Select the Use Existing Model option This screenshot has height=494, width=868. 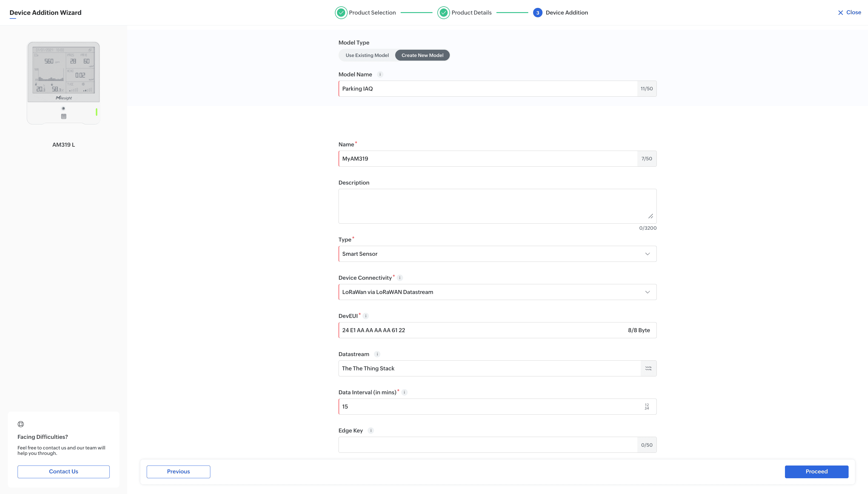[367, 55]
